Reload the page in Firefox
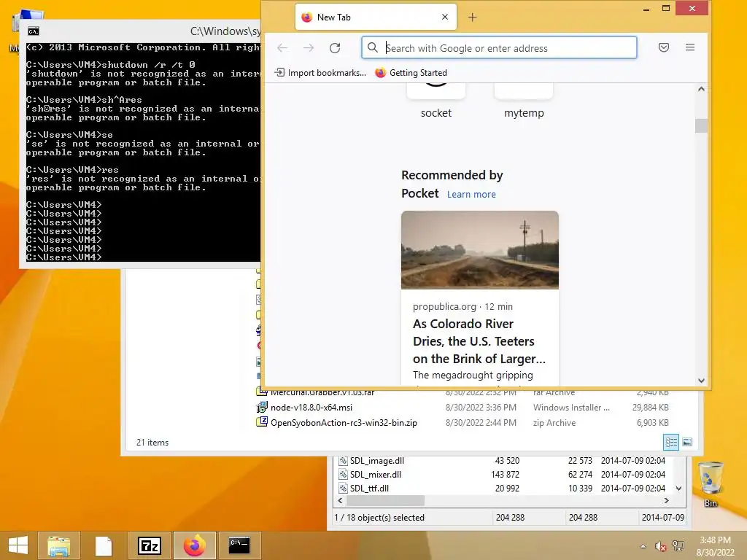This screenshot has height=560, width=747. pos(335,47)
